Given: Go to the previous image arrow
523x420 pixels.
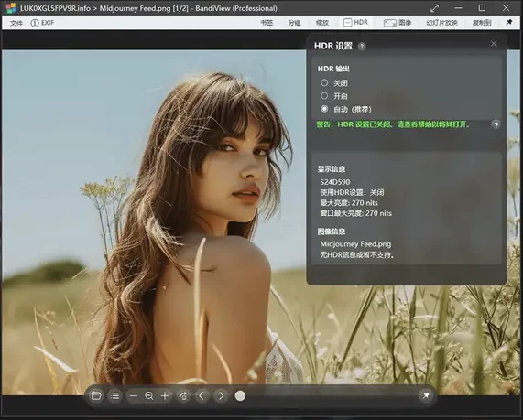Looking at the screenshot, I should pos(202,395).
